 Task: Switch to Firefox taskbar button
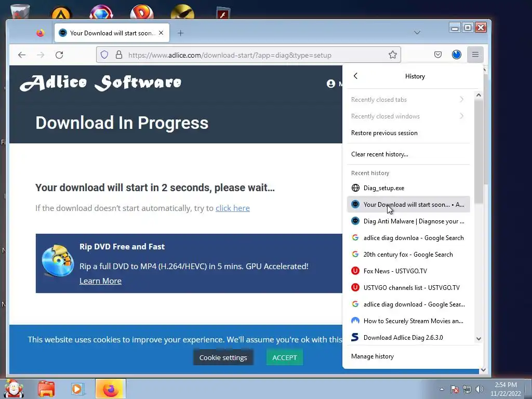[x=111, y=389]
